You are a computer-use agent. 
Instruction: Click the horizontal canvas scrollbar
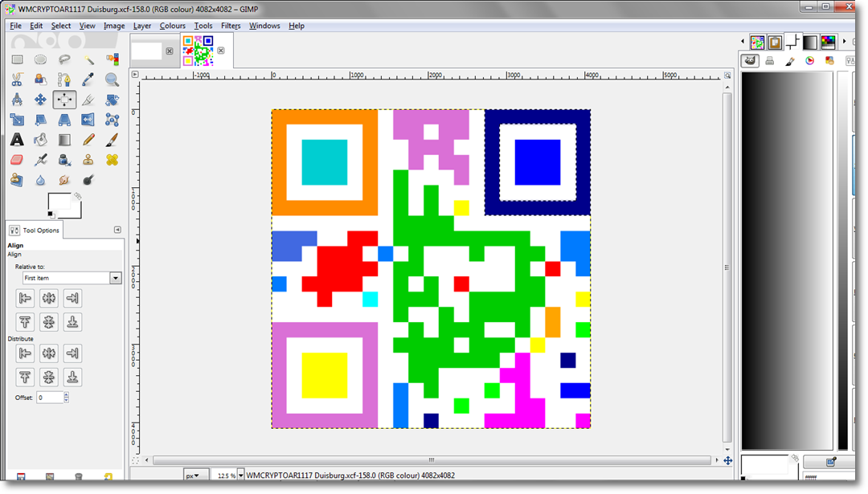pos(432,459)
